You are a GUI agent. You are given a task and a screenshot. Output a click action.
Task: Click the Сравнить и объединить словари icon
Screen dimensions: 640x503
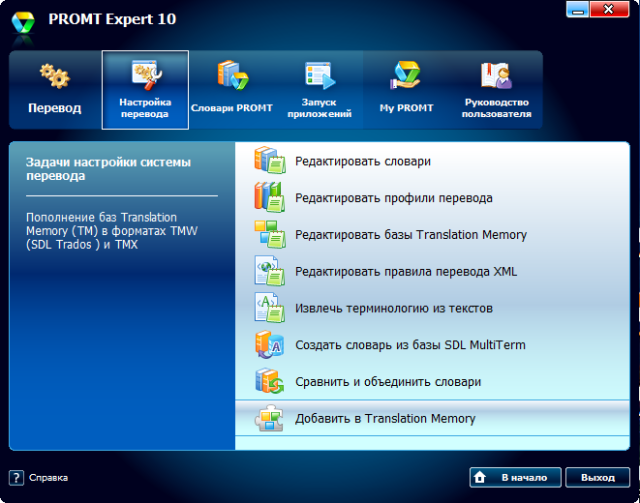tap(269, 382)
